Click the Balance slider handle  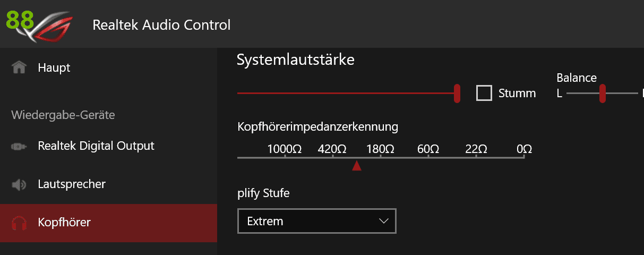point(602,93)
